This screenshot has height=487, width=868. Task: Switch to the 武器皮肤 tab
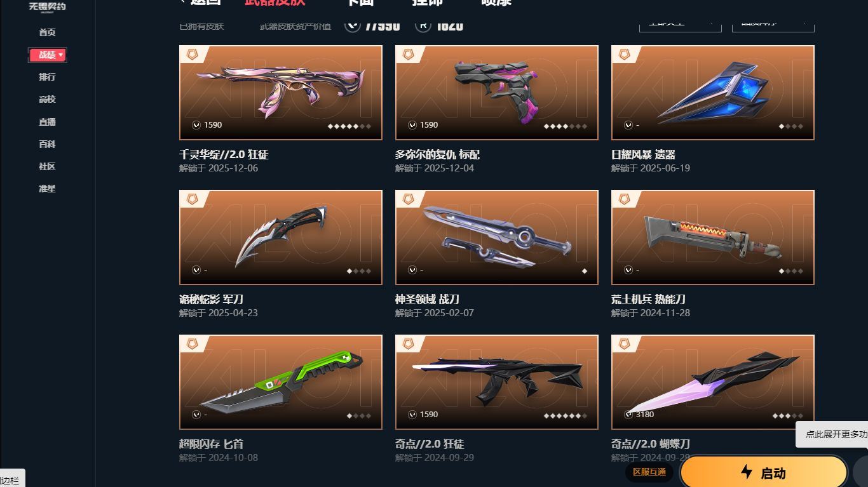pos(275,3)
